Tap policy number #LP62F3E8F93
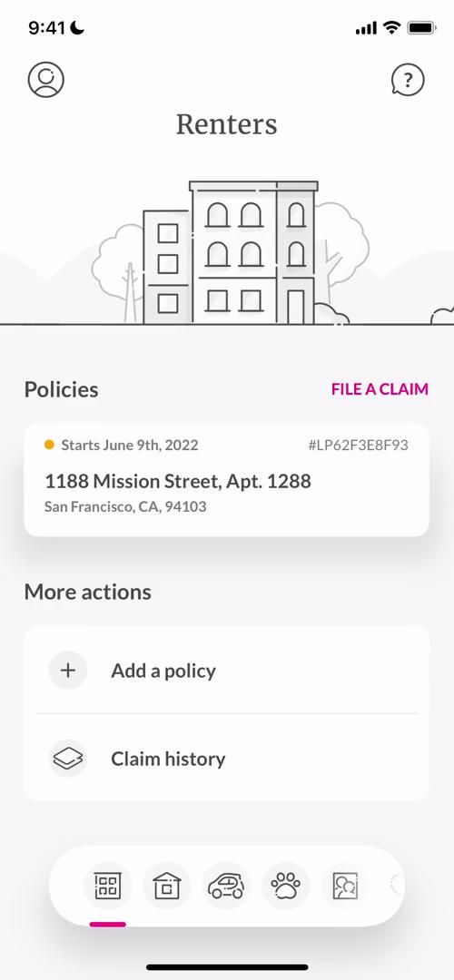This screenshot has height=980, width=454. click(x=358, y=446)
